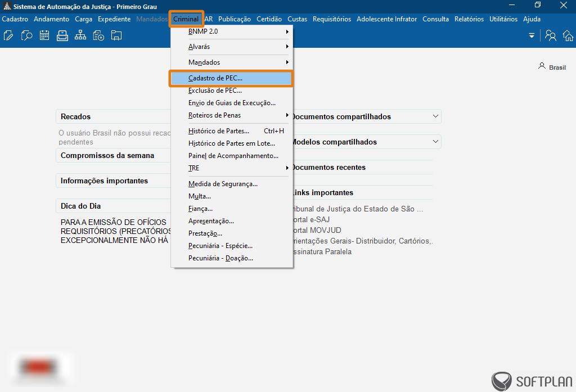Select Fiança... menu entry
This screenshot has width=576, height=392.
[x=231, y=209]
